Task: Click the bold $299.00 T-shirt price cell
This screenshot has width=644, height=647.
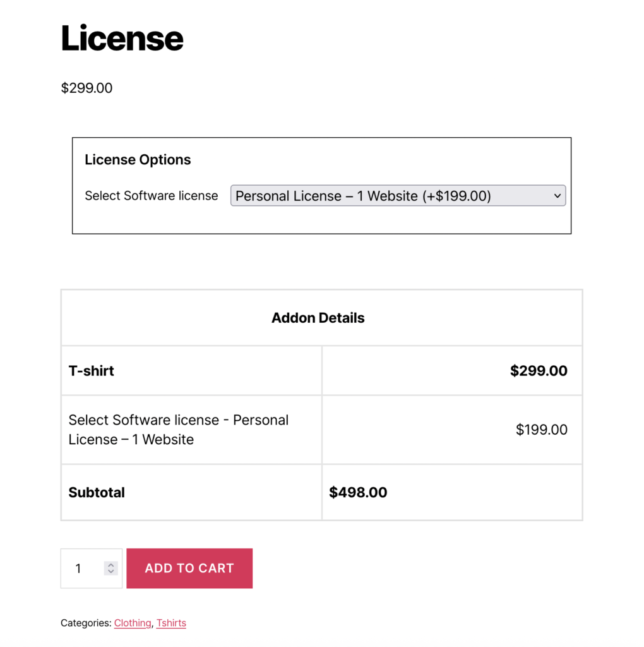Action: [x=539, y=371]
